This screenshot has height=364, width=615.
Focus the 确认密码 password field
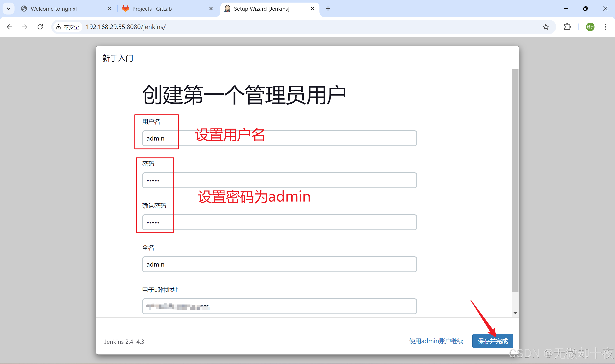(x=279, y=222)
